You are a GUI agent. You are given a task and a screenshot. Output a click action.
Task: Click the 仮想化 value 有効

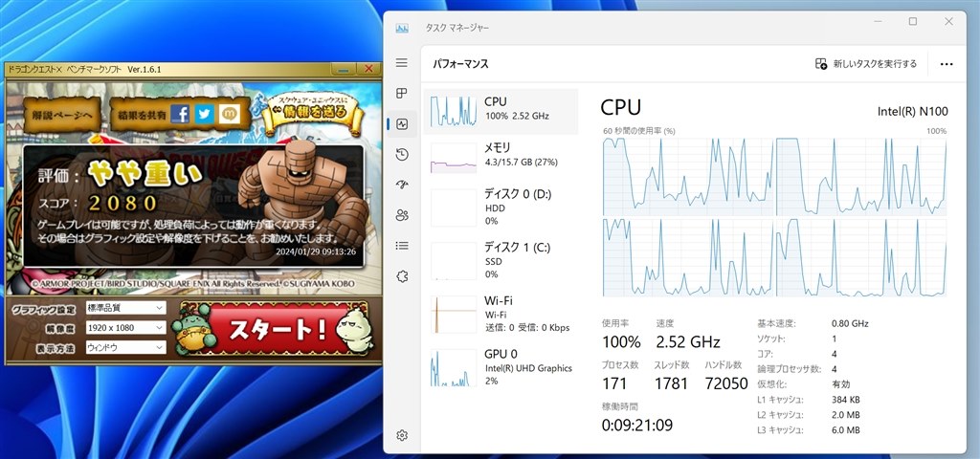point(840,384)
